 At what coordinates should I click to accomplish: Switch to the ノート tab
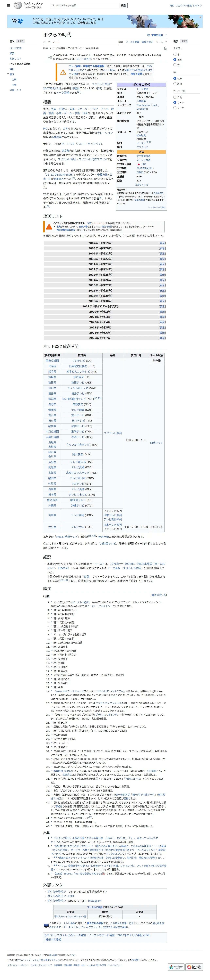[56, 42]
